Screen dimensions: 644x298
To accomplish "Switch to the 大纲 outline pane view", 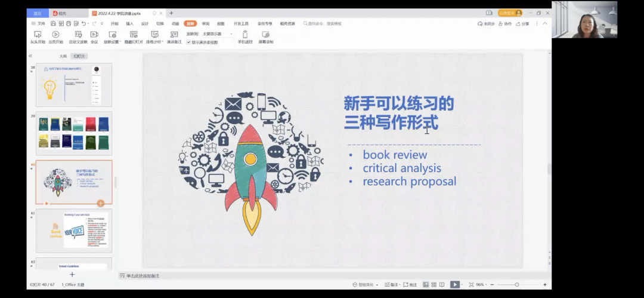I will click(63, 56).
